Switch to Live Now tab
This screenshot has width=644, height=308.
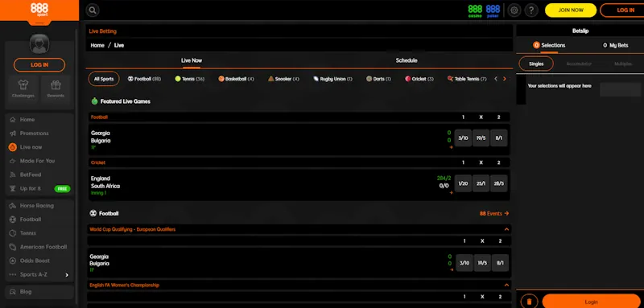192,60
